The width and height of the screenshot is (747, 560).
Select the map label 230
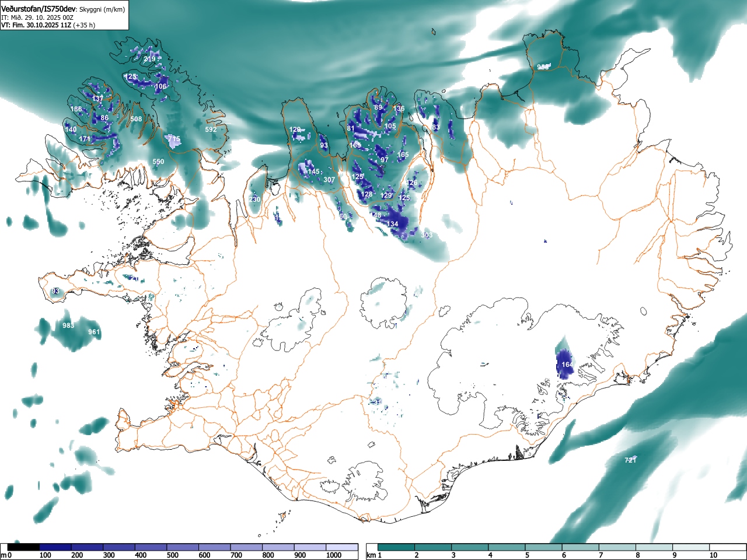point(254,199)
